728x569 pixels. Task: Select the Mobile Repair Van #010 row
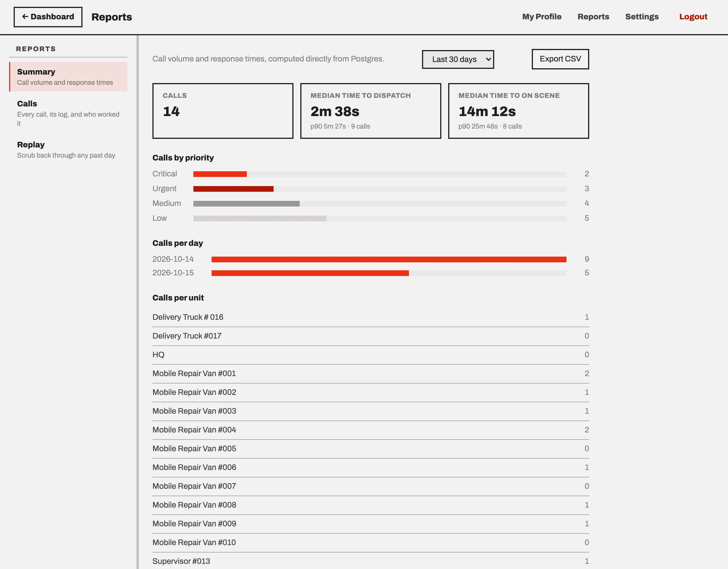(371, 543)
